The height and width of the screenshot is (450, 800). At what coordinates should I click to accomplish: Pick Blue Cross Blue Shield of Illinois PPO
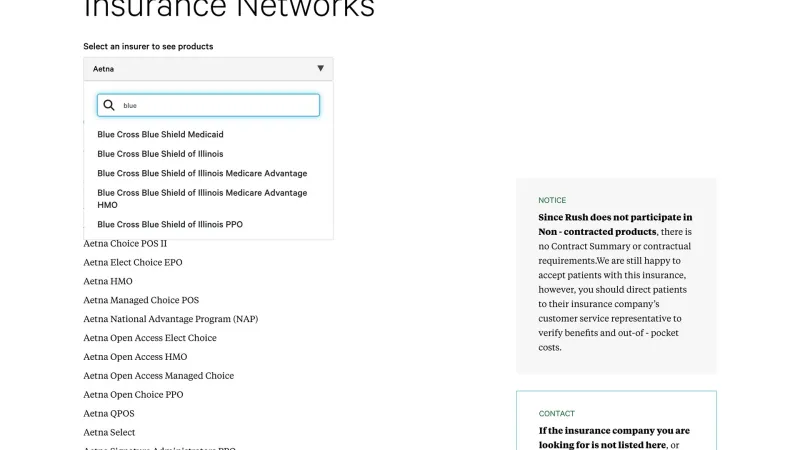[x=170, y=224]
